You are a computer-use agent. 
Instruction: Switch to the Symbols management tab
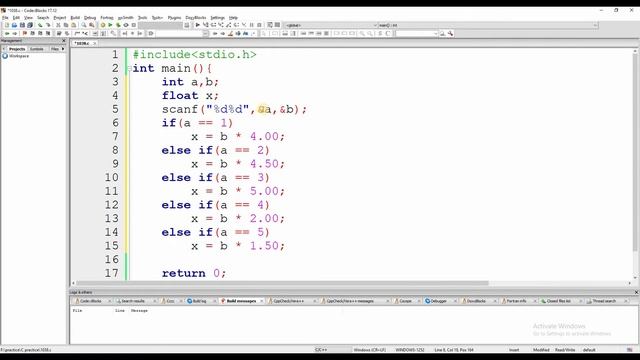pos(37,49)
